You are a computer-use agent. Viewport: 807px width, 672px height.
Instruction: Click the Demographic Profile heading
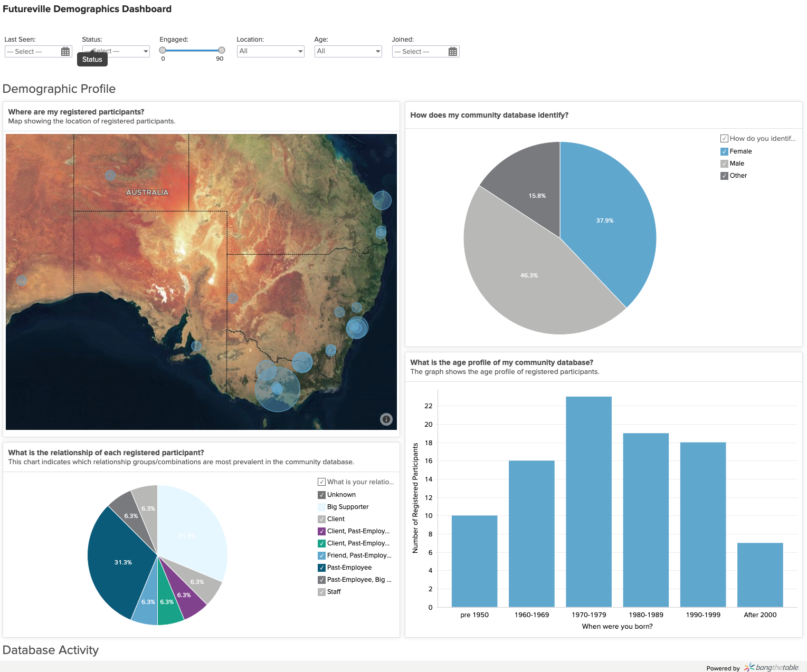tap(59, 89)
